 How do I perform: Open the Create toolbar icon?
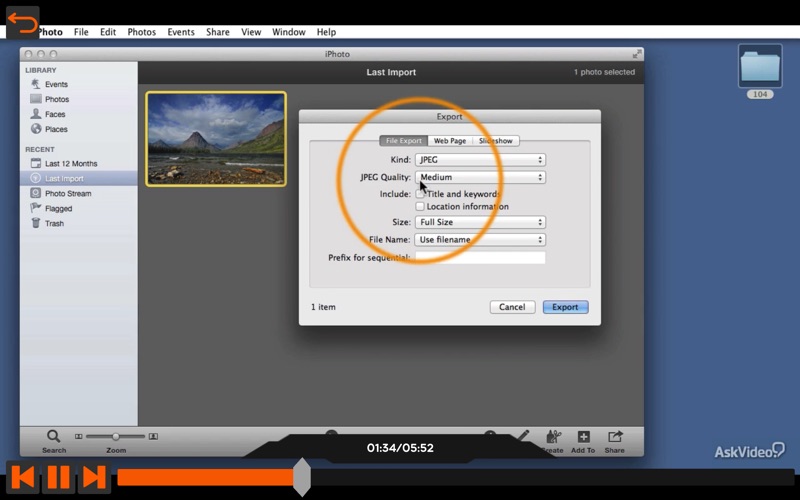point(553,437)
